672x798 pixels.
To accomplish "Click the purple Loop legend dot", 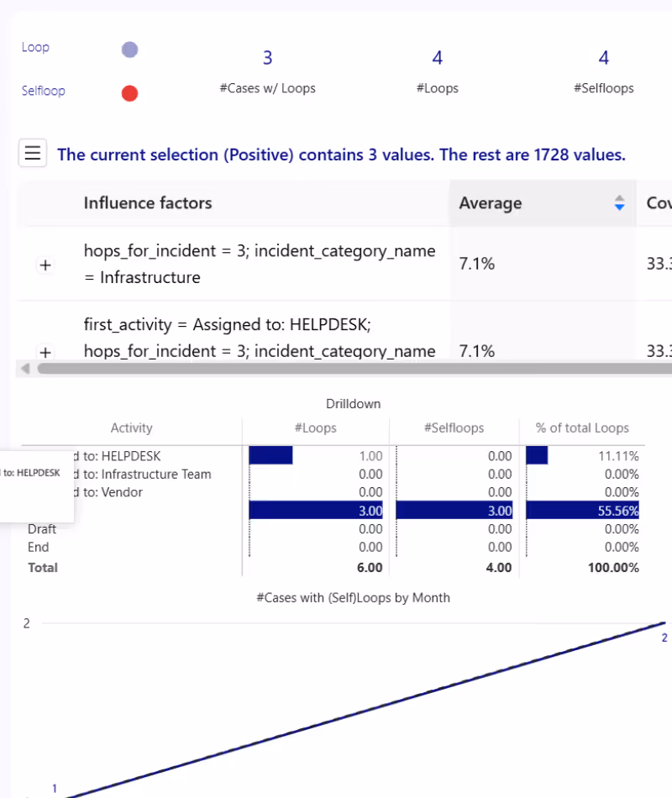I will point(129,50).
